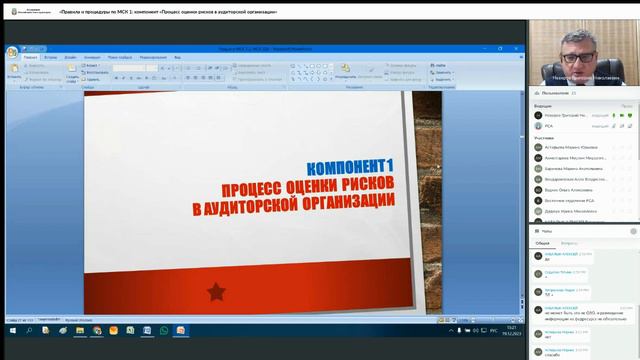Click the volume icon in system tray
The image size is (640, 360).
click(x=476, y=331)
